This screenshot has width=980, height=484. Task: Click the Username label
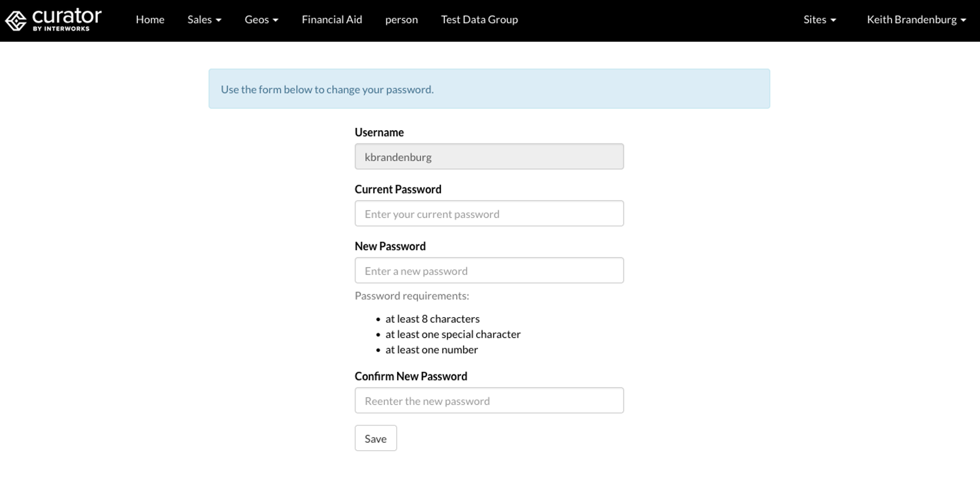(x=379, y=132)
